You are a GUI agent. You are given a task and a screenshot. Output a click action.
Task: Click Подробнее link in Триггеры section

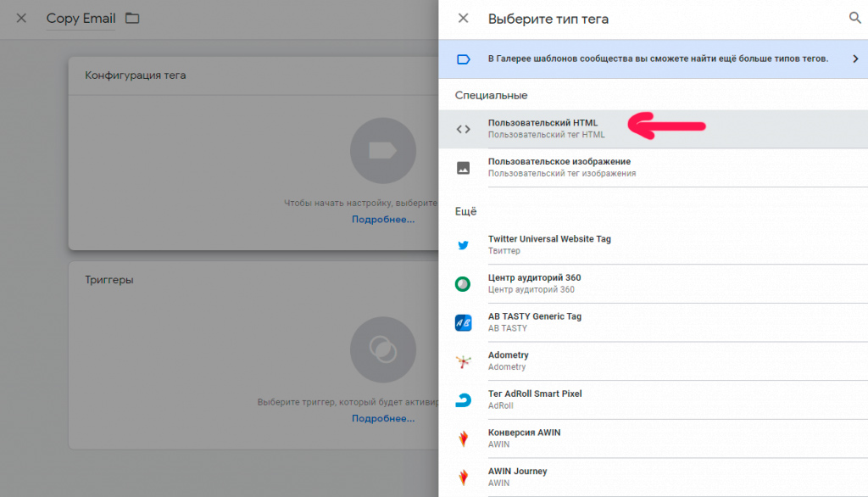(383, 419)
